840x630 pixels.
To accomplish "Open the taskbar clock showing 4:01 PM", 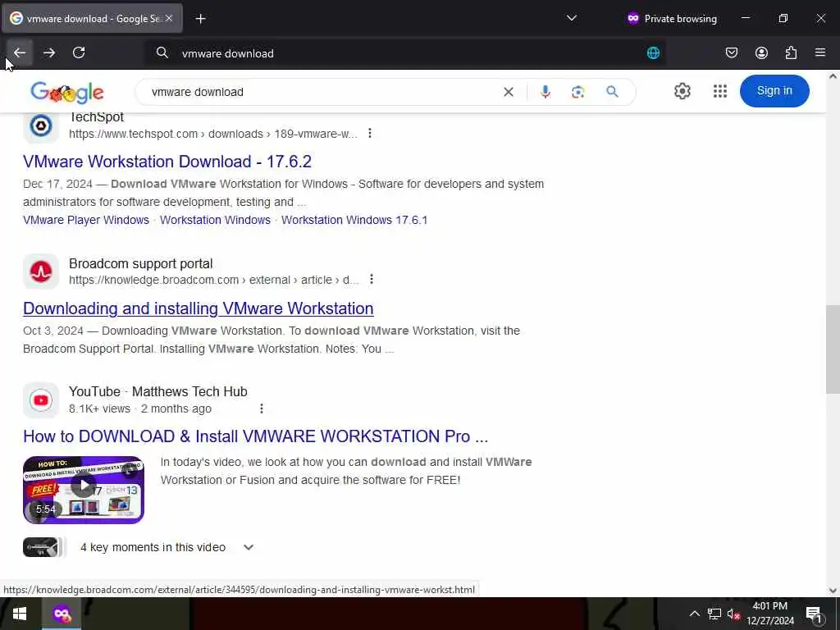I will tap(769, 614).
